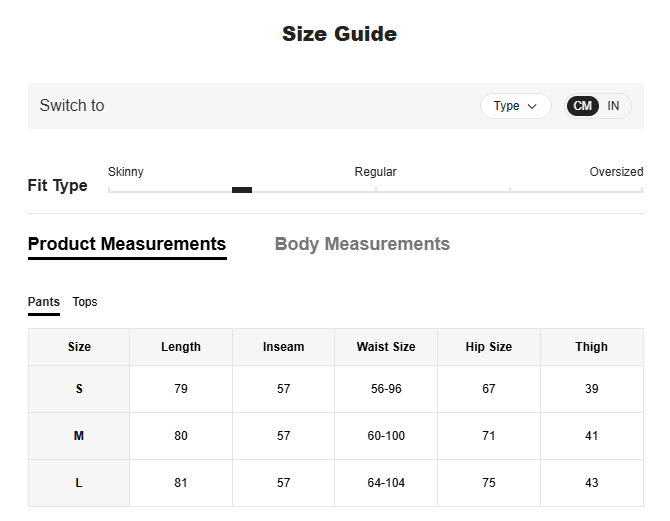The height and width of the screenshot is (521, 670).
Task: Switch units to CM
Action: pos(582,106)
